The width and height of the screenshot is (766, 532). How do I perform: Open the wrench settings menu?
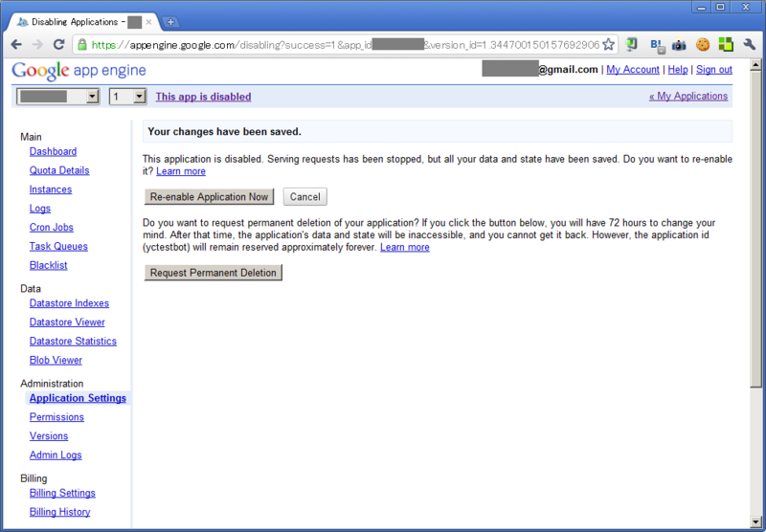pos(750,45)
